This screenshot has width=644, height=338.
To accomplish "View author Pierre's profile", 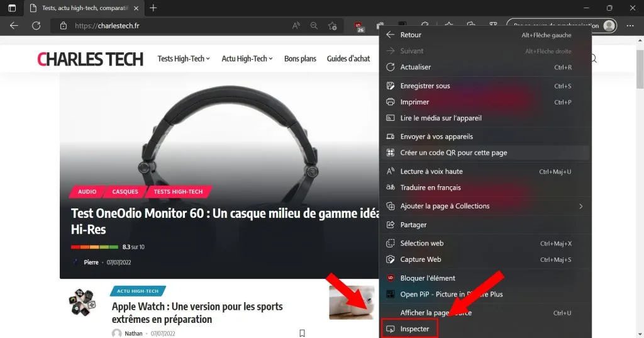I will point(91,262).
